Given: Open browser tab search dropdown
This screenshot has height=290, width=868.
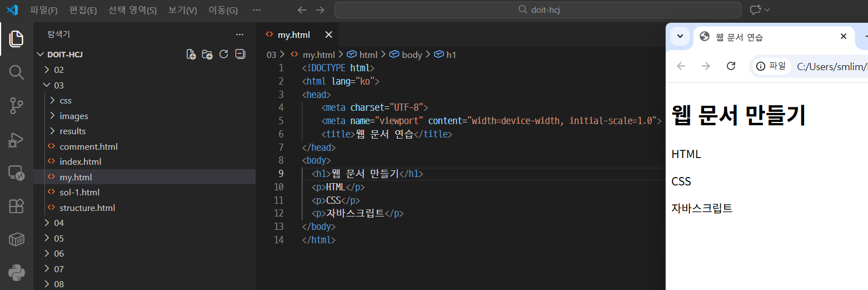Looking at the screenshot, I should (x=680, y=37).
